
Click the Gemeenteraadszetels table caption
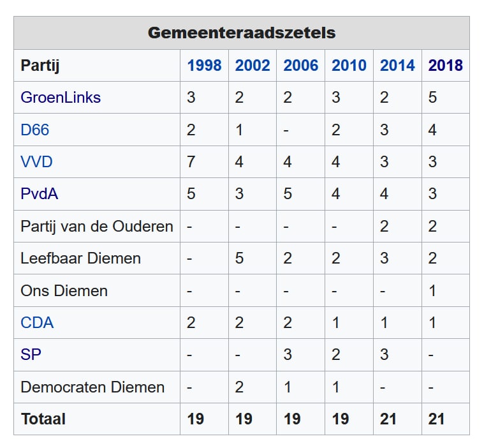(x=242, y=33)
